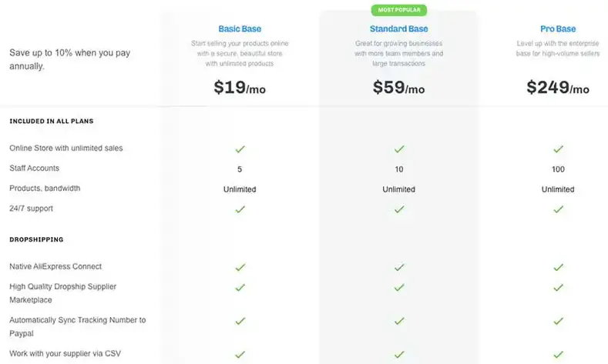Click Pro Base checkmark for AliExpress Connect

point(558,268)
